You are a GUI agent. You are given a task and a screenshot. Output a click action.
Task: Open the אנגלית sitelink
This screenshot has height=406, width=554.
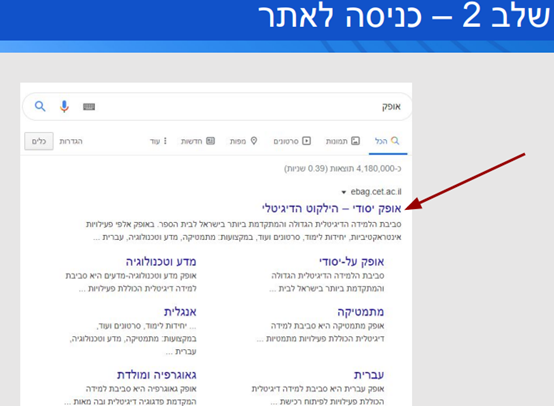click(180, 312)
